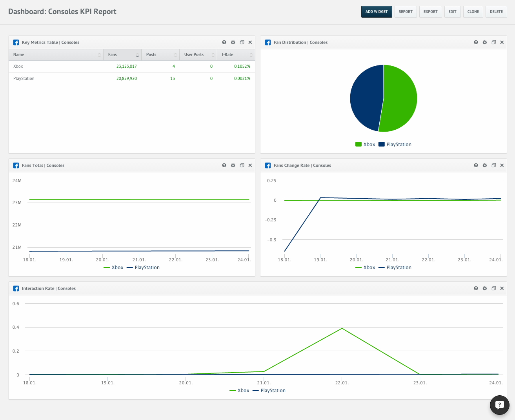Duplicate the Fans Total widget
Viewport: 515px width, 420px height.
click(x=242, y=165)
